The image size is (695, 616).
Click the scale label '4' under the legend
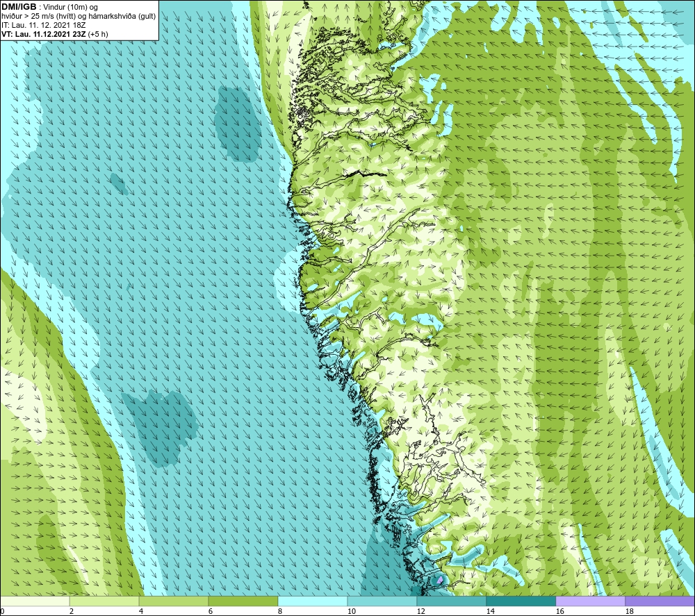[141, 612]
